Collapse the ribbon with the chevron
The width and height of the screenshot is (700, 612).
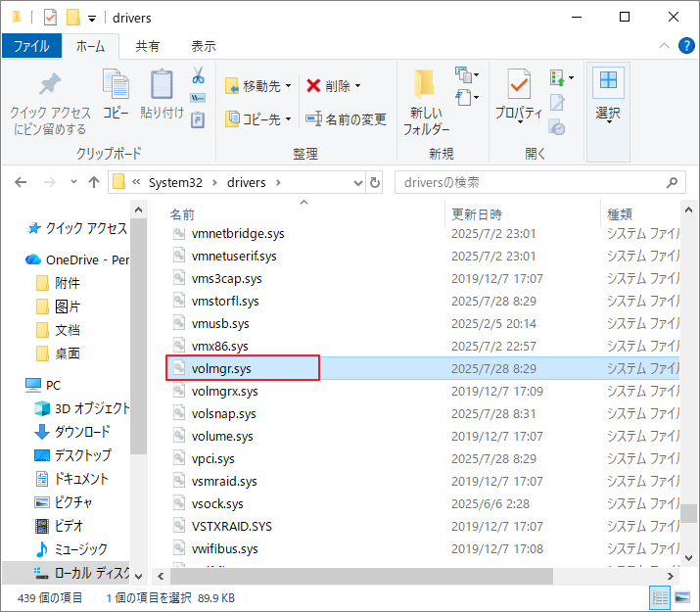coord(665,45)
